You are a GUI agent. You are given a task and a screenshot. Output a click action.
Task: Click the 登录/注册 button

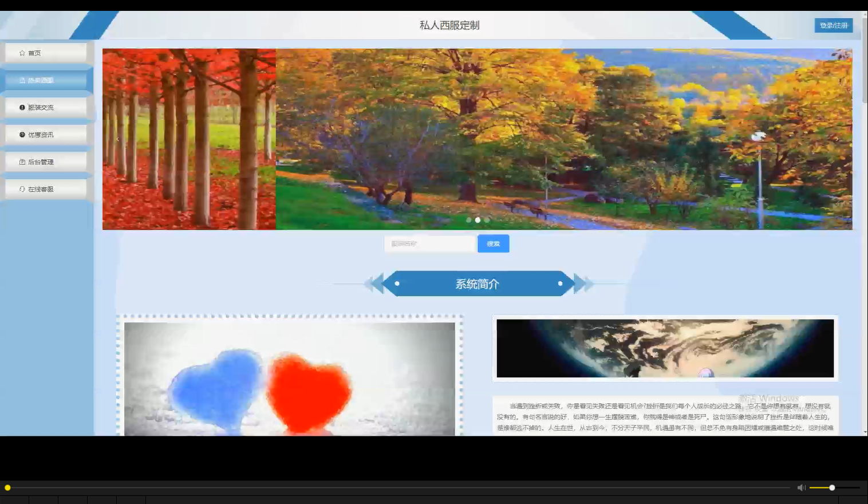[834, 25]
